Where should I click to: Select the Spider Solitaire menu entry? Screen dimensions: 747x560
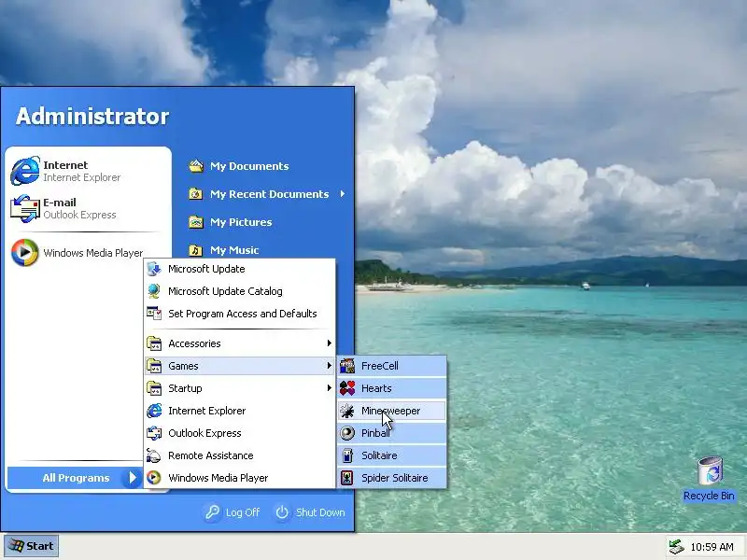click(x=392, y=478)
